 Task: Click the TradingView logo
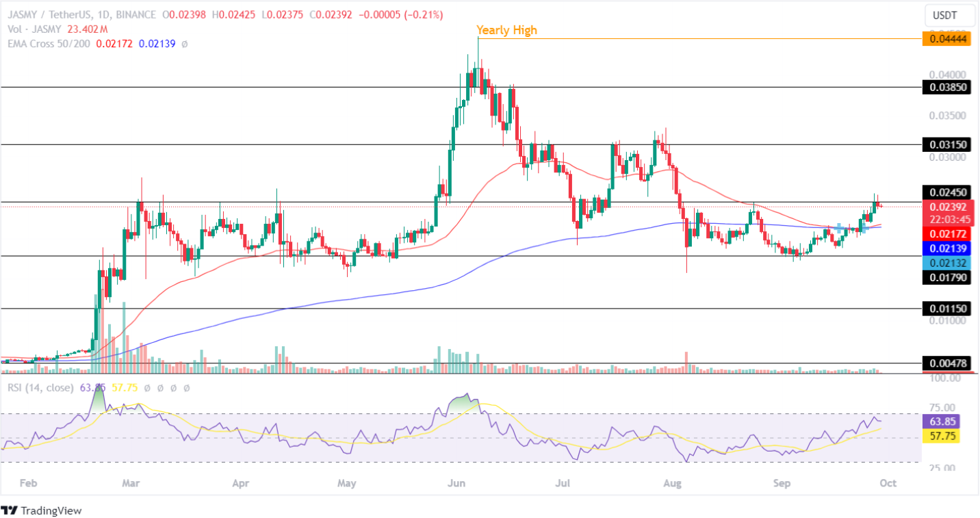tap(41, 510)
